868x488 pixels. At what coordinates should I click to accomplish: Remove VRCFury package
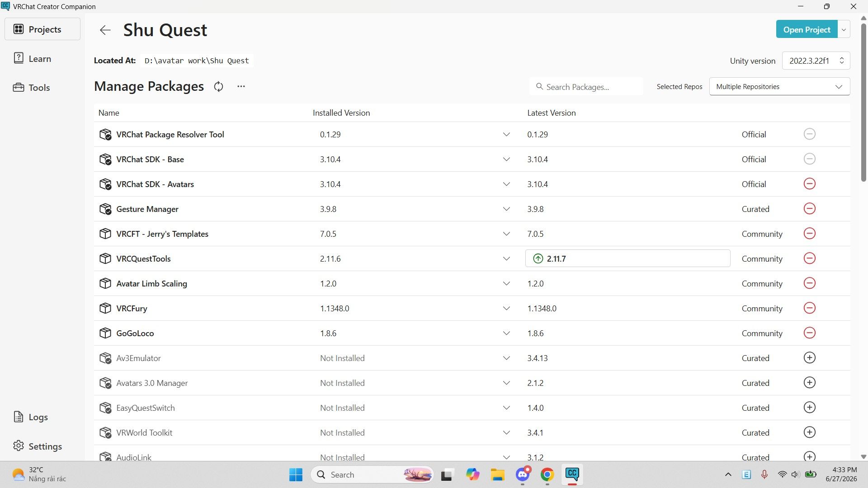[809, 308]
